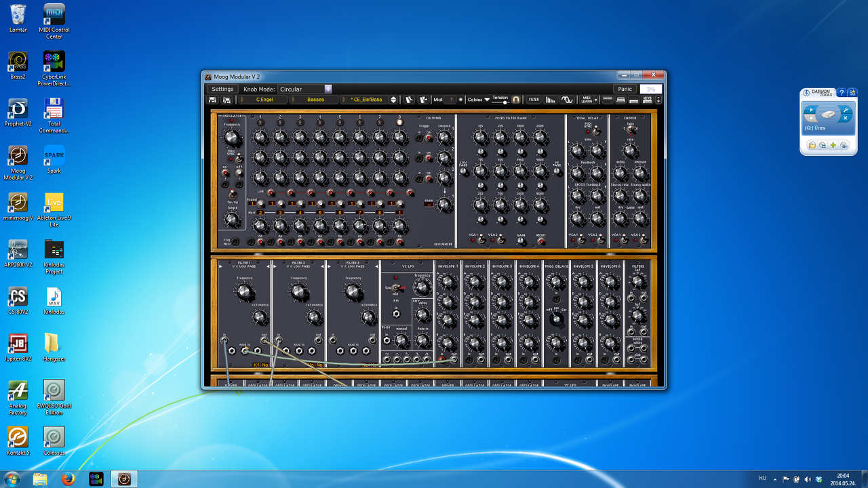
Task: Open the Kontakt 5 desktop shortcut
Action: [x=18, y=441]
